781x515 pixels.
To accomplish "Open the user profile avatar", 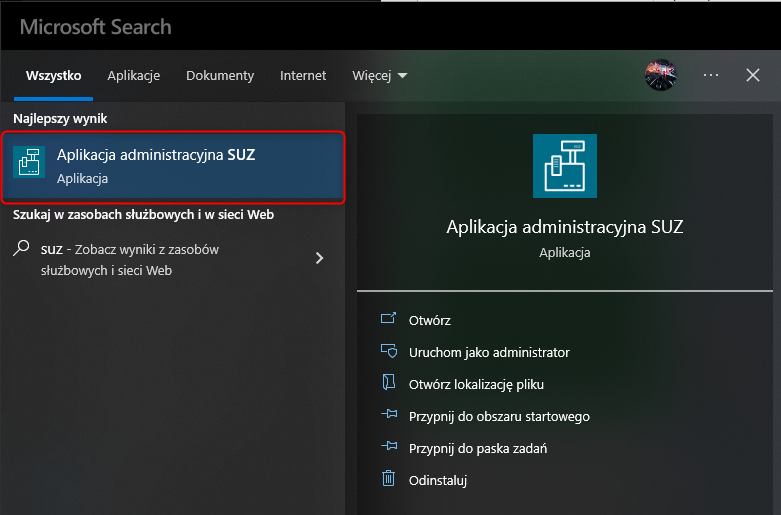I will (x=661, y=75).
